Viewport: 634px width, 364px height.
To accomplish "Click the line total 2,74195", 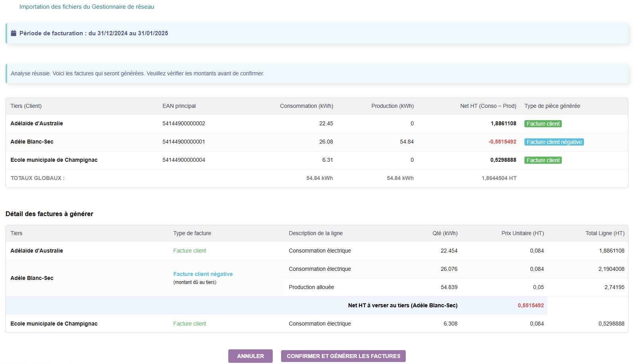I will tap(615, 287).
